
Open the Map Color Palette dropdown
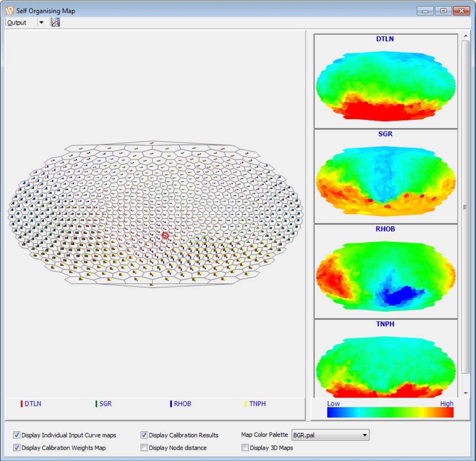click(366, 435)
